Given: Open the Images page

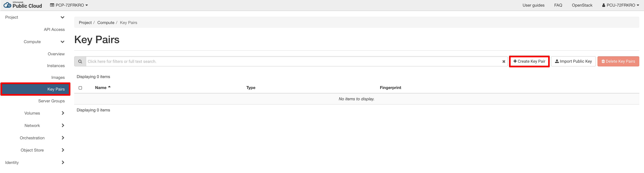Looking at the screenshot, I should tap(58, 78).
